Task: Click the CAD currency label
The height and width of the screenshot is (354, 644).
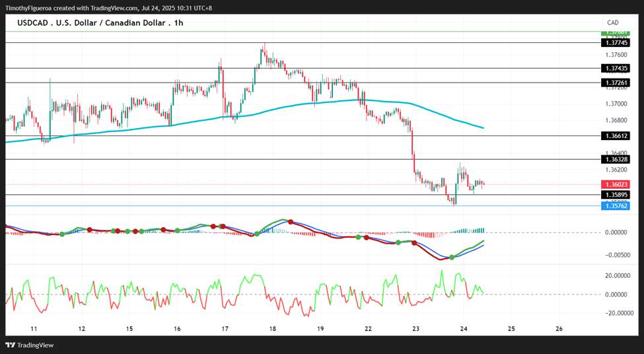Action: (x=612, y=22)
